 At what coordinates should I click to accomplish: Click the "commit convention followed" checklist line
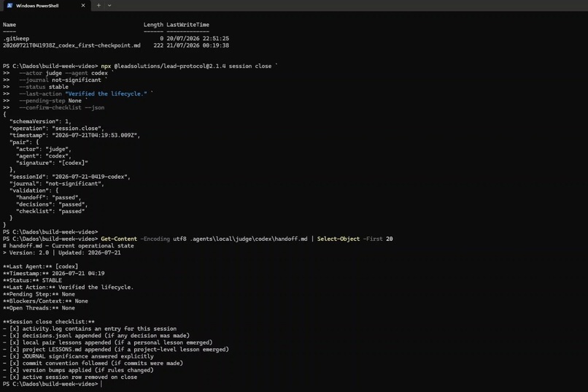(93, 364)
